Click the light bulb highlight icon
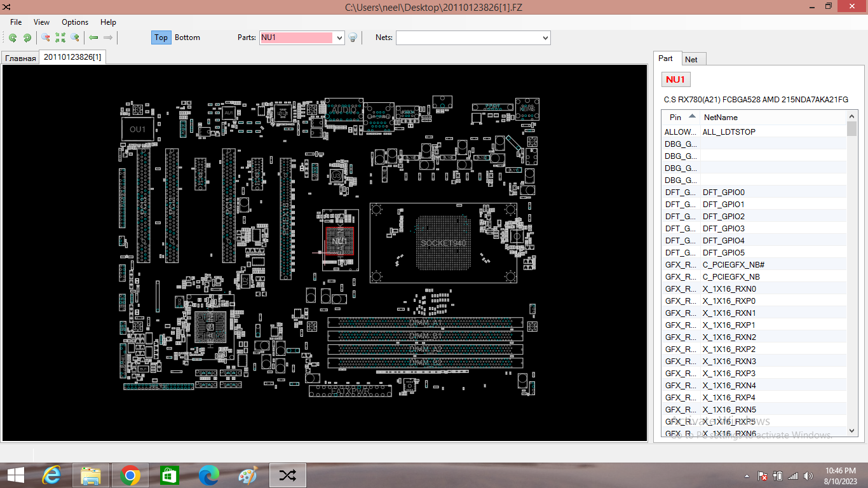 click(353, 37)
